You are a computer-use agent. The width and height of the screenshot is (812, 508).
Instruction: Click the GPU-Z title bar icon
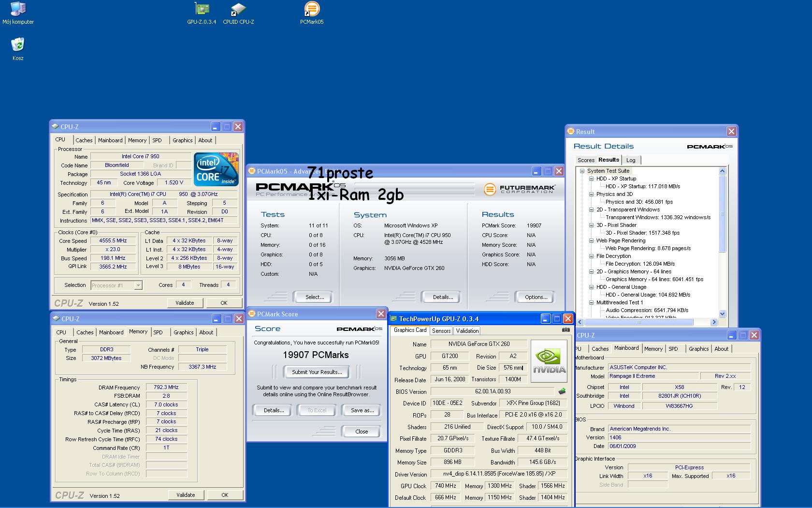(x=393, y=319)
